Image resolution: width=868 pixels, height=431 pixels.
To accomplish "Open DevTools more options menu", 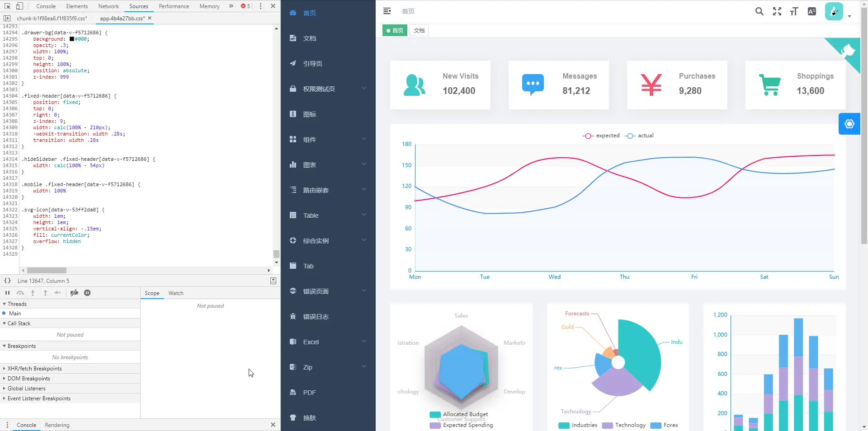I will 260,6.
